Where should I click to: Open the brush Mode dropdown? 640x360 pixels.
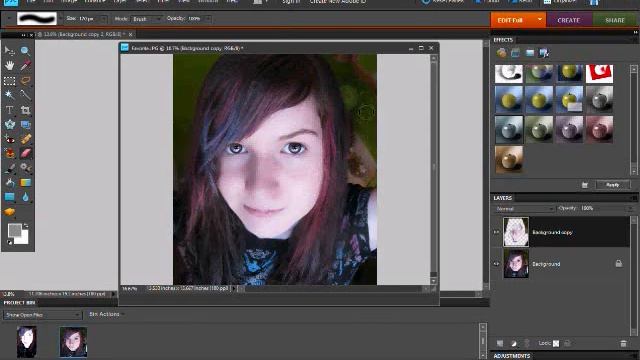147,19
